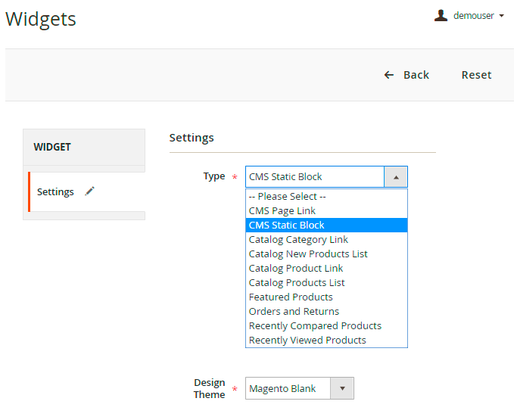Click the Widgets page title
Image resolution: width=517 pixels, height=420 pixels.
[x=41, y=19]
